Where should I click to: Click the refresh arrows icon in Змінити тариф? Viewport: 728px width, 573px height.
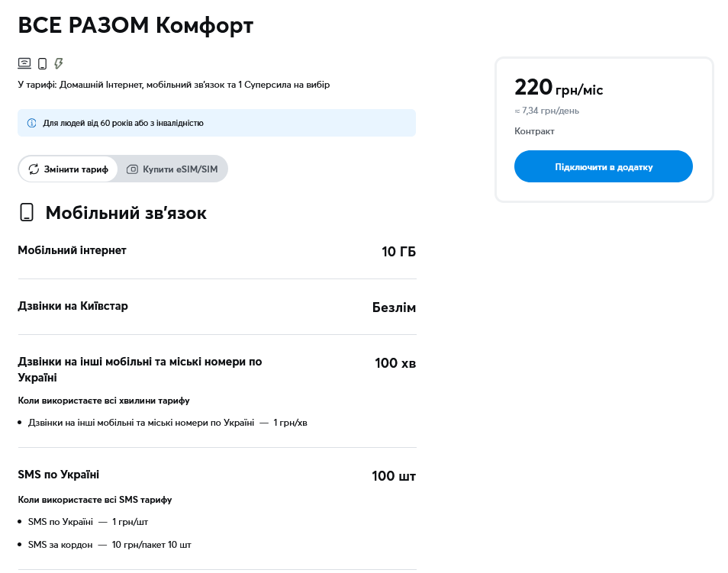click(34, 169)
